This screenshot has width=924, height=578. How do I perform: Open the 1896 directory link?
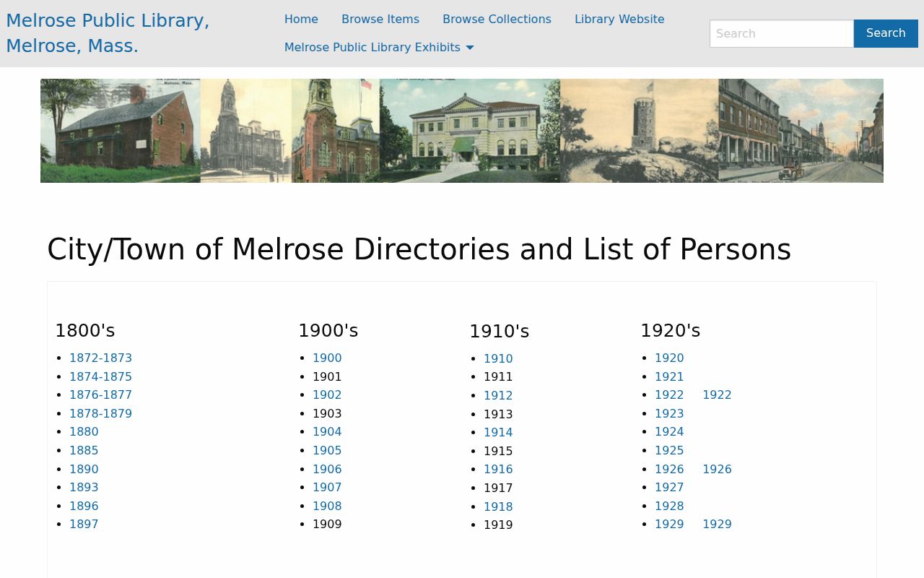84,506
